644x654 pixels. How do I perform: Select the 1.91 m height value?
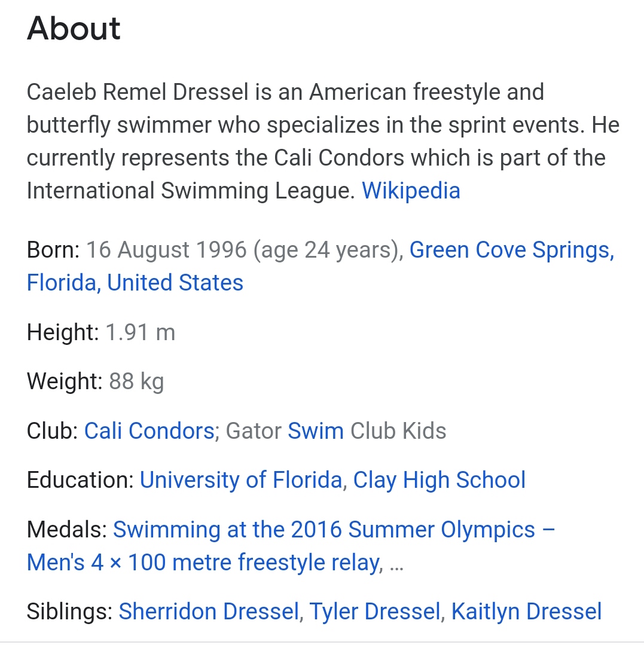tap(140, 332)
